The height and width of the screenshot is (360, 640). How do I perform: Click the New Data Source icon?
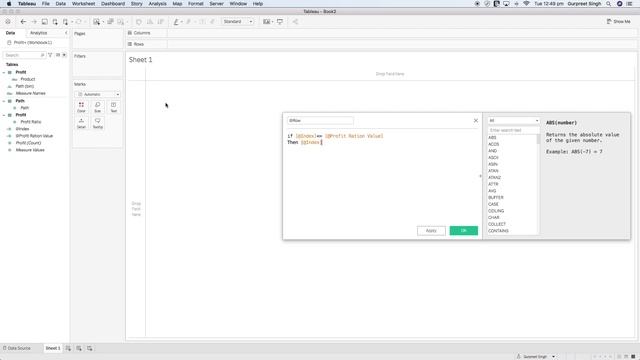55,22
